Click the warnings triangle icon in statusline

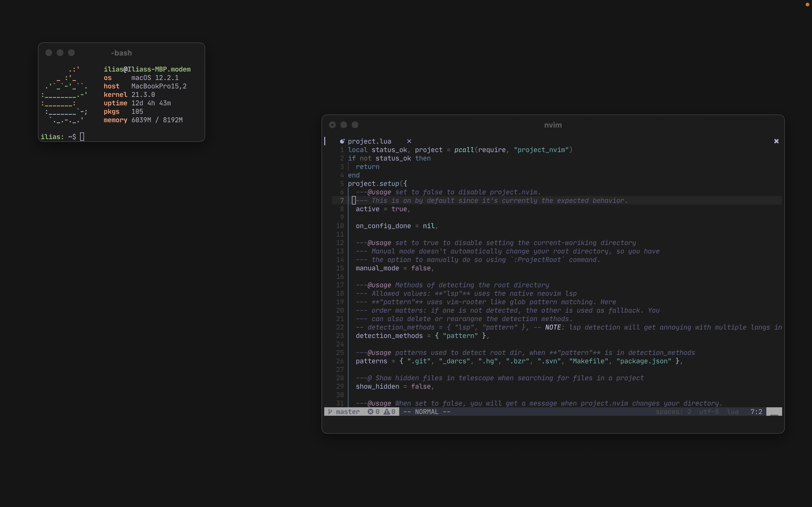(387, 412)
